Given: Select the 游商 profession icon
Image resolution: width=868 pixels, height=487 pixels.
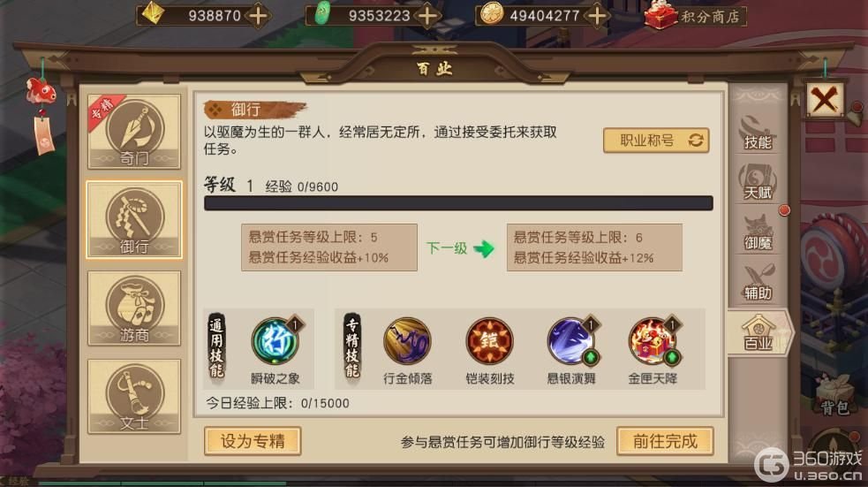Looking at the screenshot, I should (x=134, y=308).
